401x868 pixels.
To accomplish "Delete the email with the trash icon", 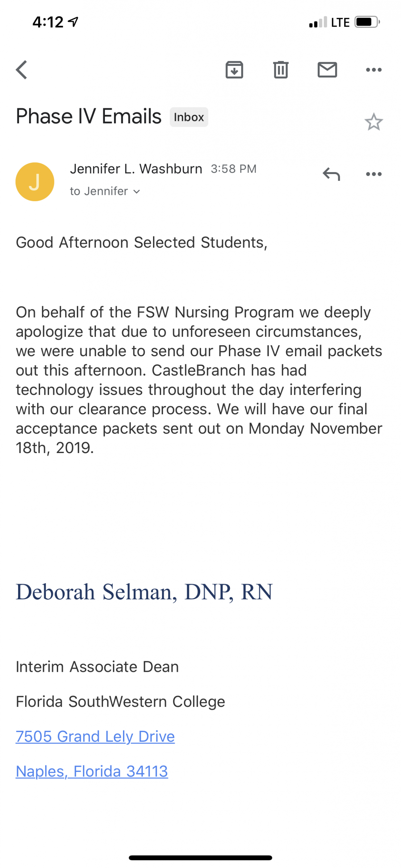I will click(x=281, y=70).
